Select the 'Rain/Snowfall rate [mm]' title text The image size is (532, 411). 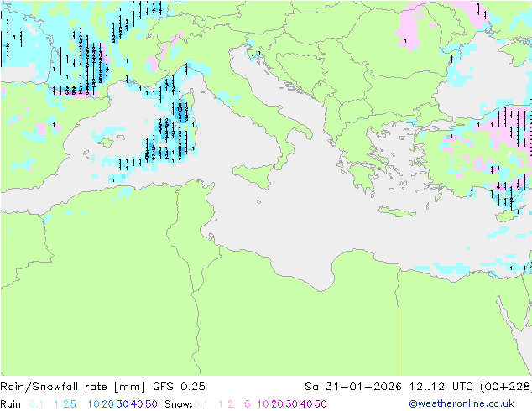coord(73,387)
